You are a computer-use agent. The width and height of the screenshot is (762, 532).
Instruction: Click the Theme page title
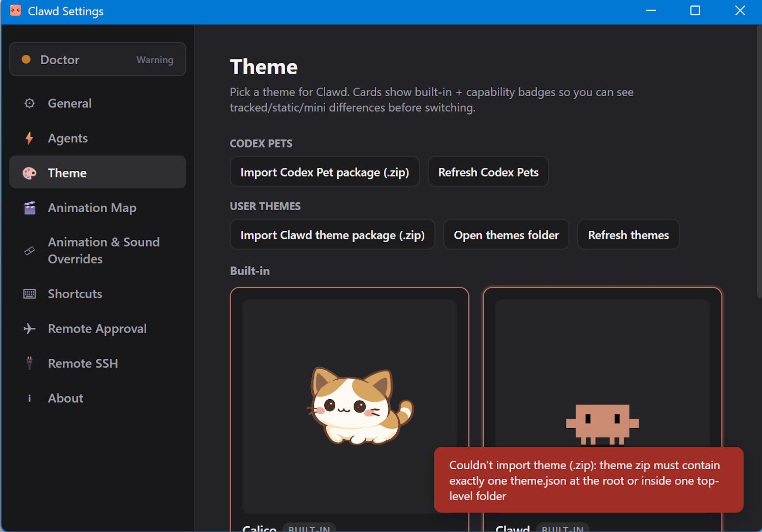[x=264, y=67]
